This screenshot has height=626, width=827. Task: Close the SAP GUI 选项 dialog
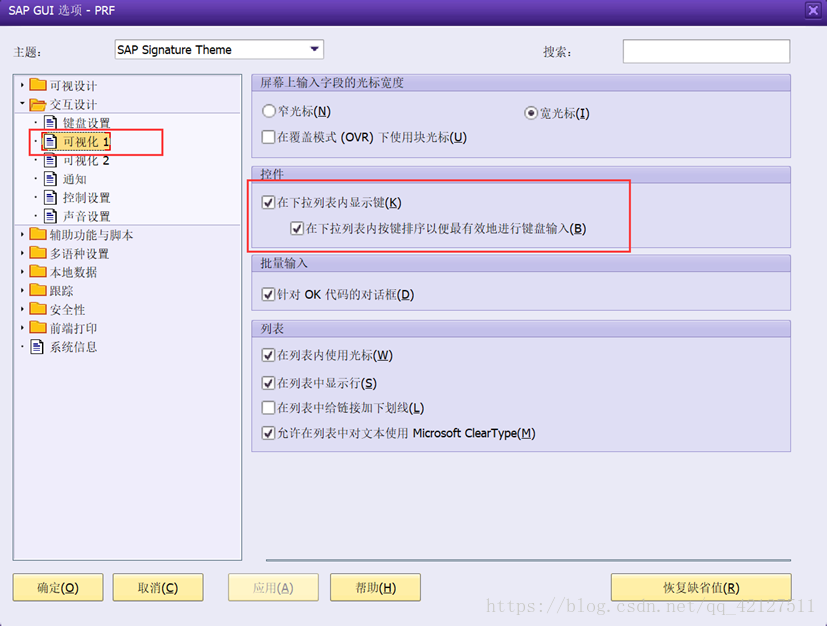[813, 11]
